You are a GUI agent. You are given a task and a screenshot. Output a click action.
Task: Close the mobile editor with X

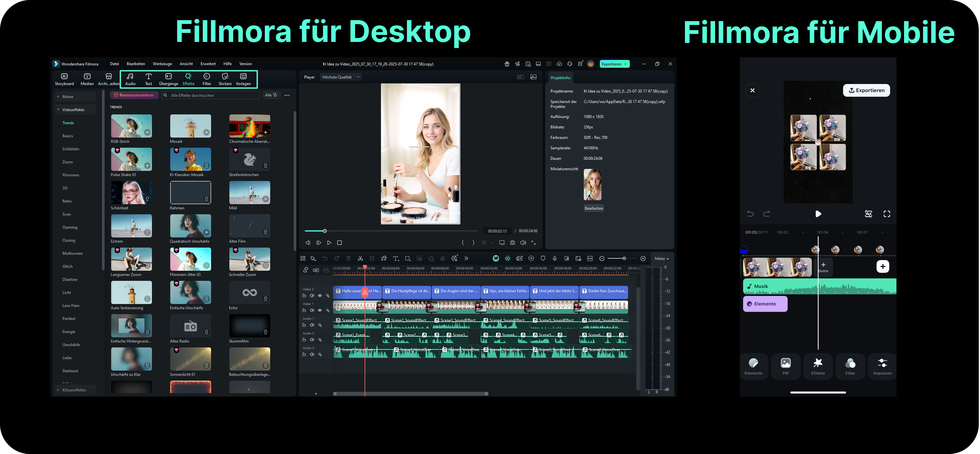753,90
